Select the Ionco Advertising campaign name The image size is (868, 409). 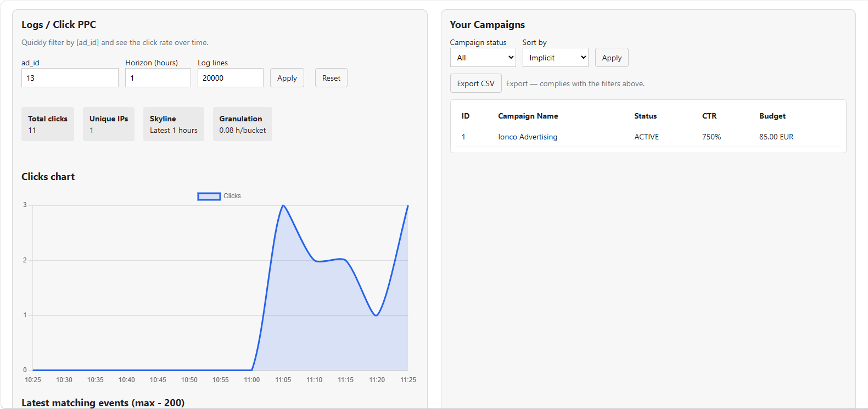(528, 137)
